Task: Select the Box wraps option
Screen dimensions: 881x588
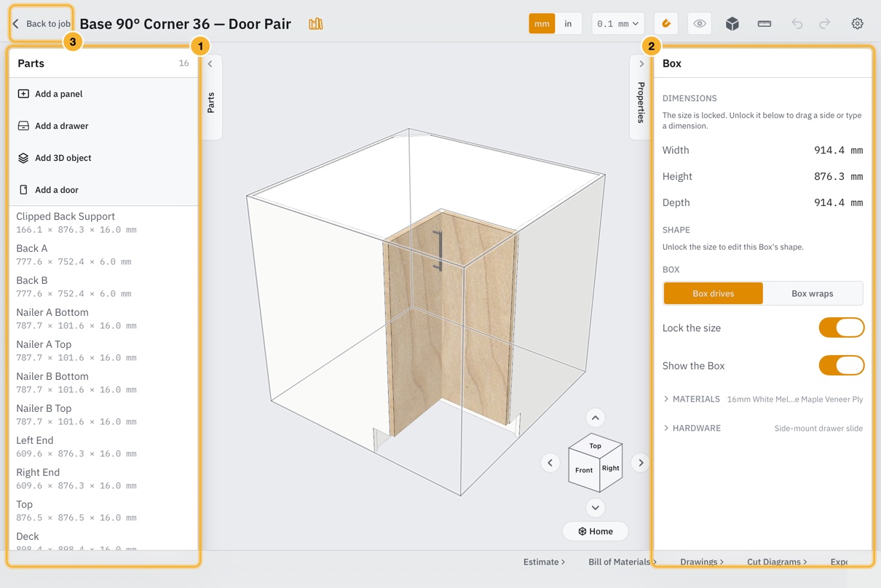Action: 813,293
